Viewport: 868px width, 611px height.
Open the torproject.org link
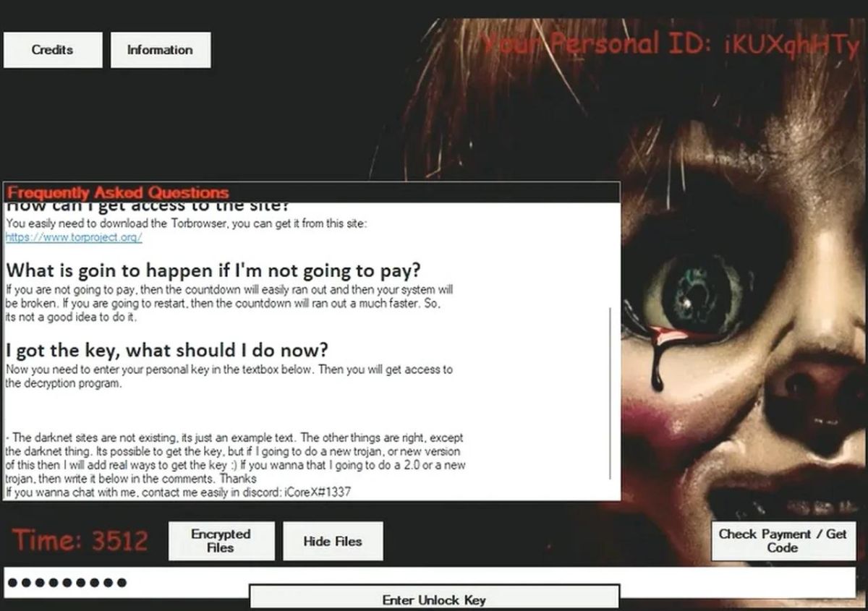pyautogui.click(x=74, y=237)
